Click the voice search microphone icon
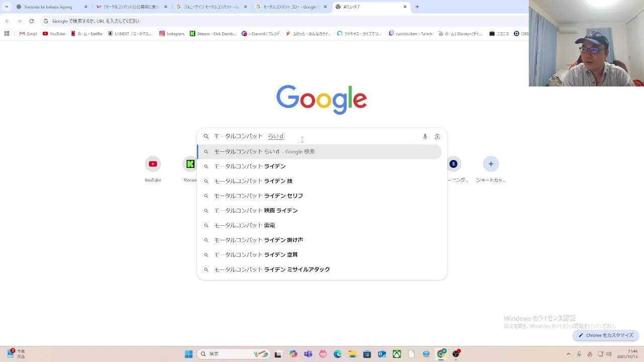The image size is (644, 362). coord(425,136)
